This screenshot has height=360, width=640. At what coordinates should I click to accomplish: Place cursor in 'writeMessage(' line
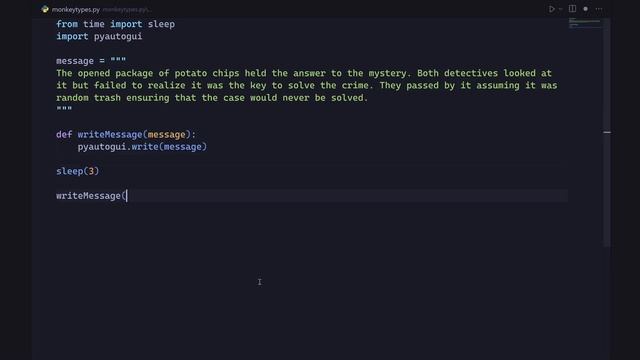(x=91, y=196)
